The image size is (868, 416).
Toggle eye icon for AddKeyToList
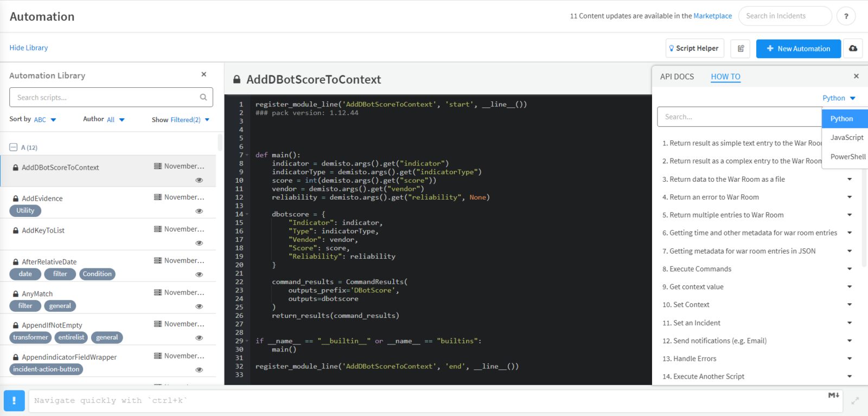coord(199,243)
